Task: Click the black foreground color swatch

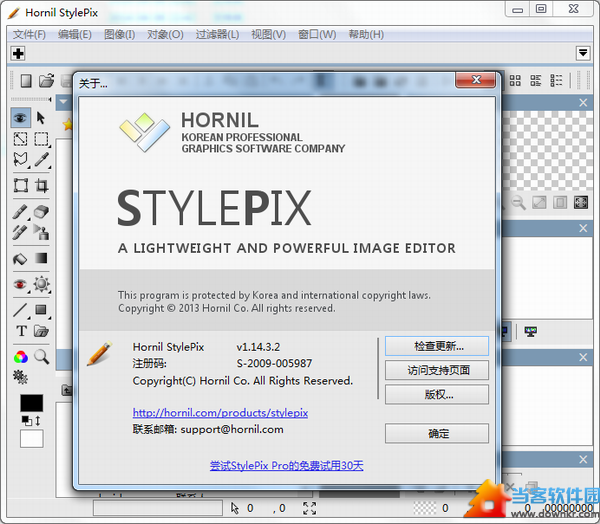Action: [31, 403]
